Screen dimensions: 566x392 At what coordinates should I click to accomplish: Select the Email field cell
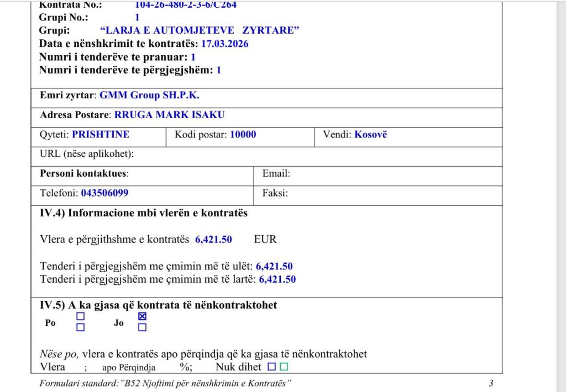(x=378, y=174)
